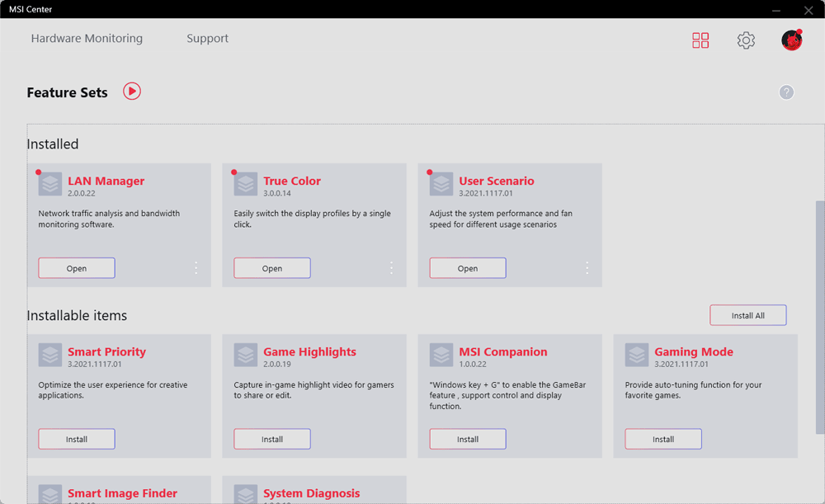Click the vertical scrollbar thumb

820,317
